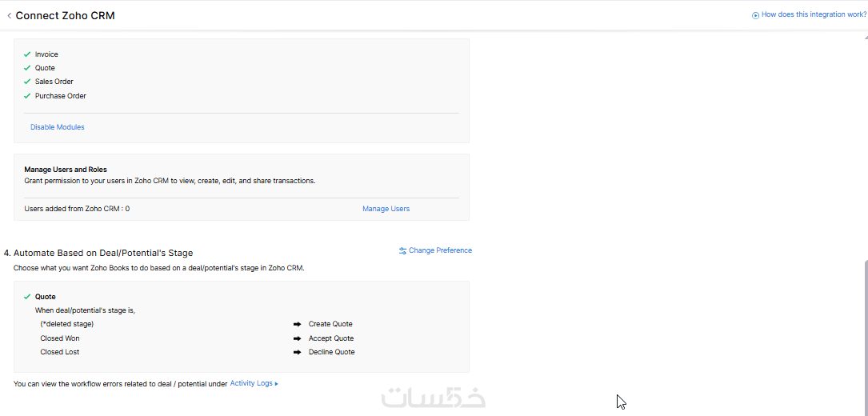The height and width of the screenshot is (416, 868).
Task: Click the scrollbar up arrow on the right edge
Action: (x=866, y=37)
